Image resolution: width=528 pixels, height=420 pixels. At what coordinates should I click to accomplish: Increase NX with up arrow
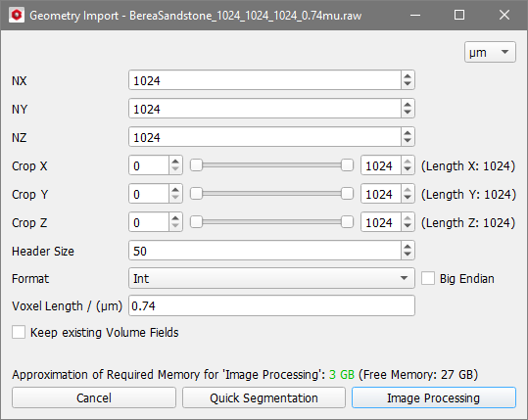point(408,75)
